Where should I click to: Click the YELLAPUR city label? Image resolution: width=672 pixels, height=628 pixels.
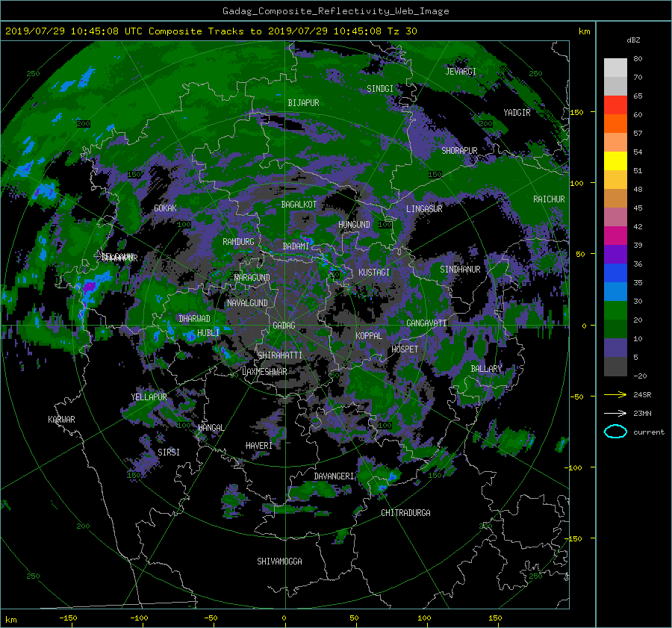tap(149, 397)
